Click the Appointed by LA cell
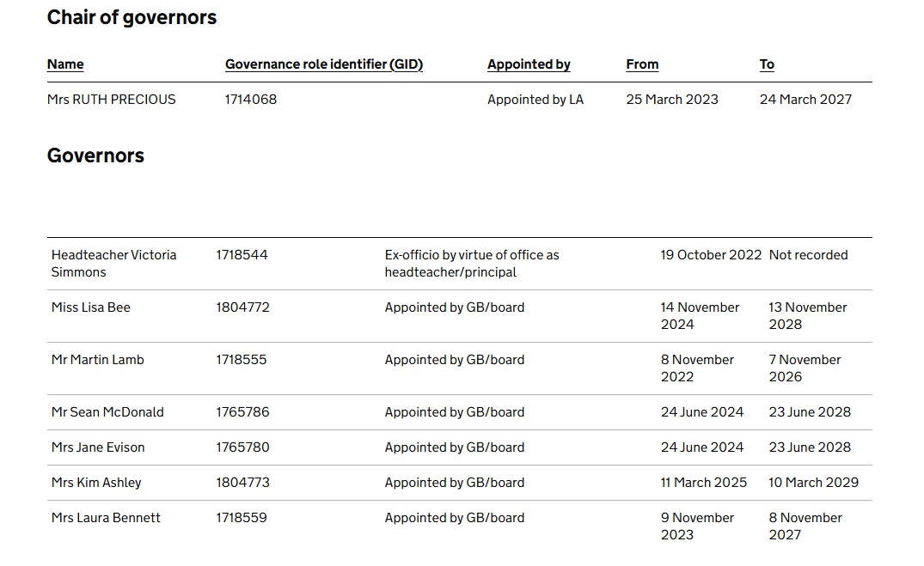 [535, 100]
